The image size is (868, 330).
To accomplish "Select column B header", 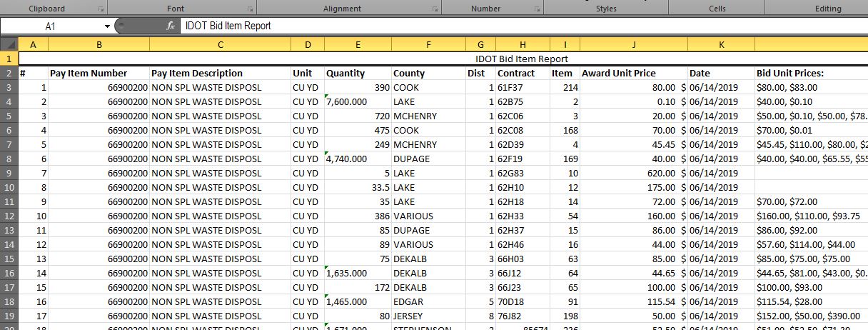I will coord(99,44).
